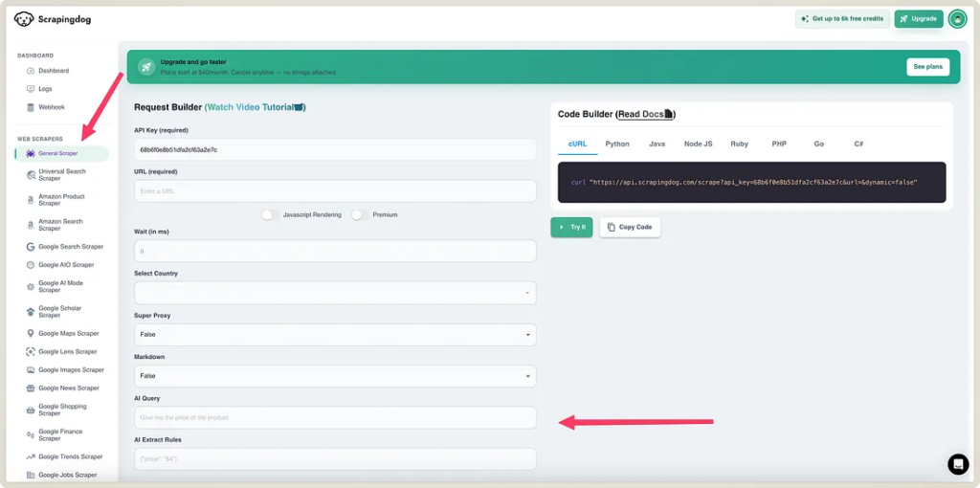980x488 pixels.
Task: Open Google News Scraper menu item
Action: click(x=61, y=388)
